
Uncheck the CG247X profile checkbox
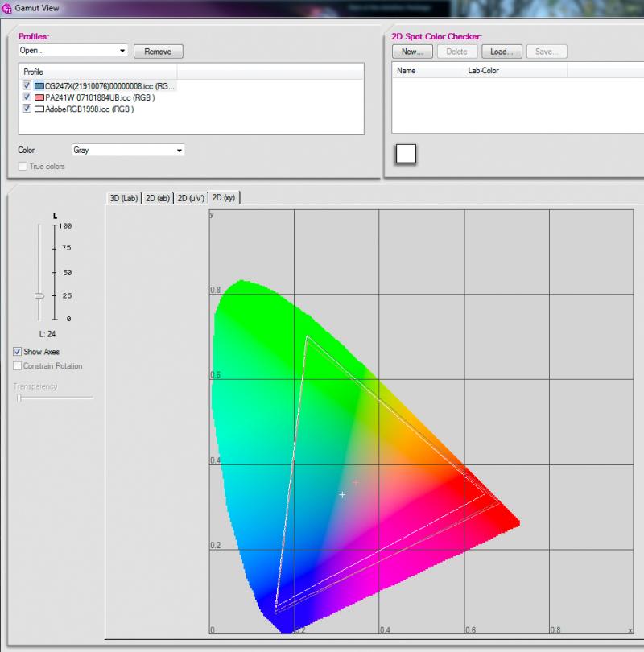[27, 85]
